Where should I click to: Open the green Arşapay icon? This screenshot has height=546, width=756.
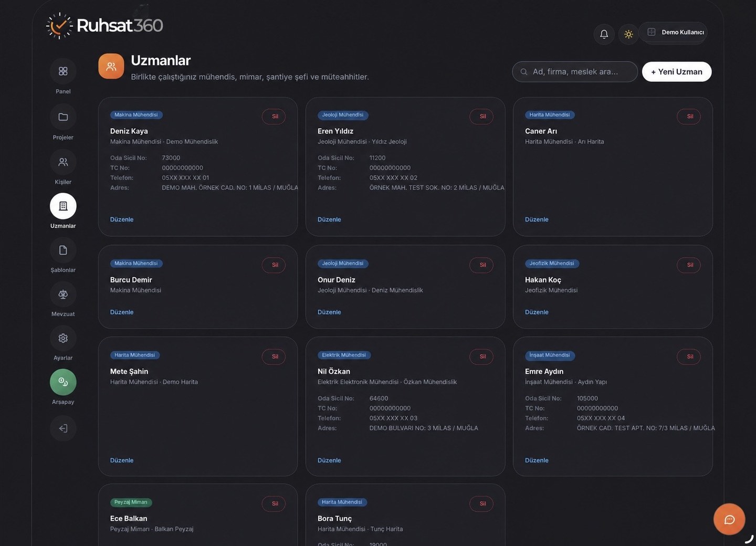(63, 382)
